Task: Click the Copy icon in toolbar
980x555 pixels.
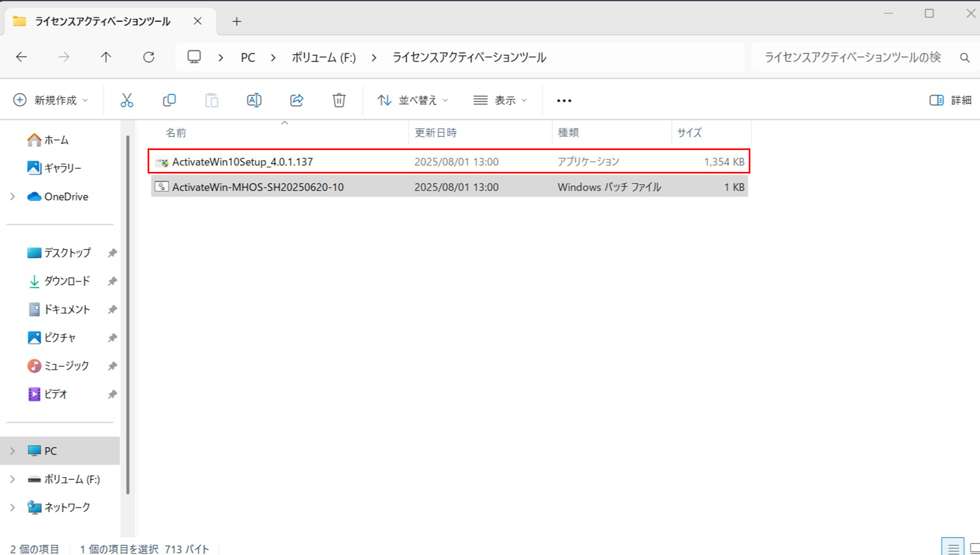Action: (169, 100)
